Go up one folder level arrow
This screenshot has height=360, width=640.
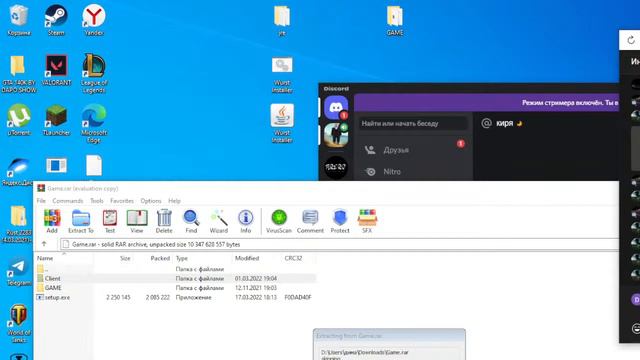click(44, 244)
